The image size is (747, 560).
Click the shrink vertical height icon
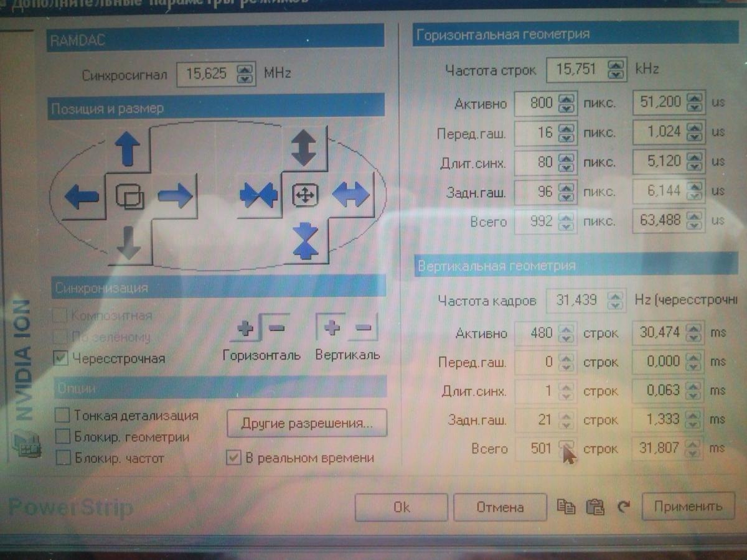click(x=305, y=240)
